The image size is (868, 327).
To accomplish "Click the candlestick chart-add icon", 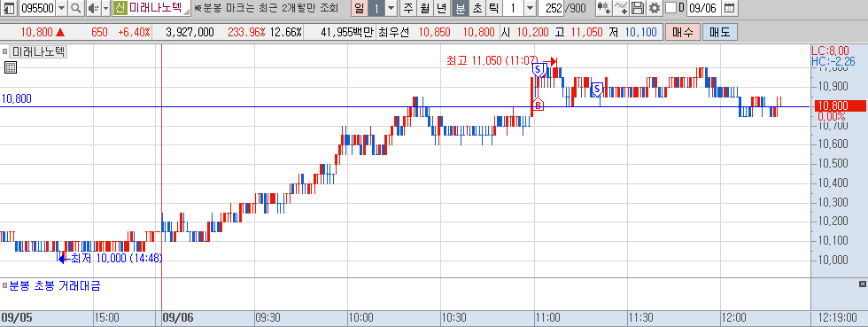I will coord(604,8).
